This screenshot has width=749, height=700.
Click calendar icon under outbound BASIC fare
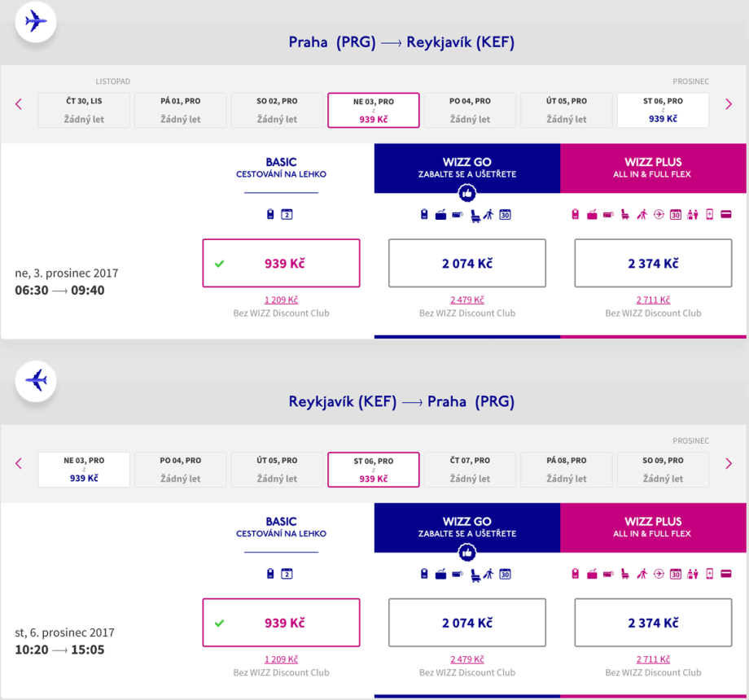[287, 215]
